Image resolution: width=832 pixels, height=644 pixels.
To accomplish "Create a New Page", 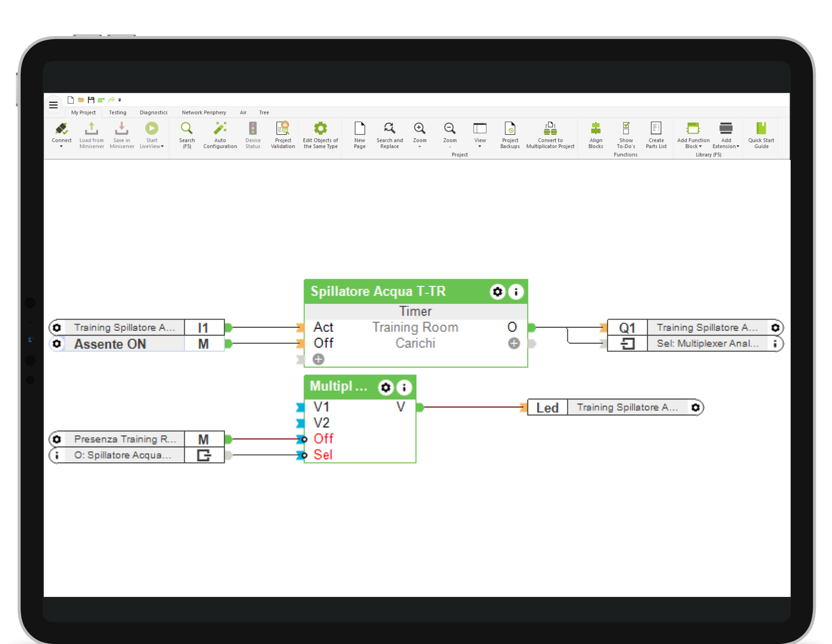I will tap(360, 128).
